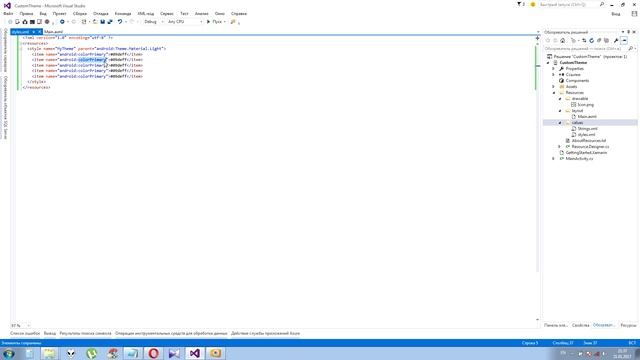Open the Действия службы приложений Azure tab
Screen dimensions: 640x360
point(265,333)
